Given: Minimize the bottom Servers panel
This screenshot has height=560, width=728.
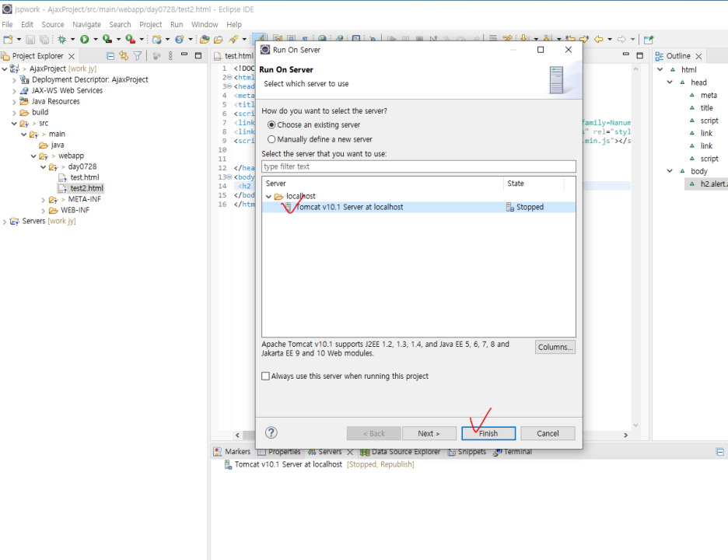Looking at the screenshot, I should [x=719, y=452].
